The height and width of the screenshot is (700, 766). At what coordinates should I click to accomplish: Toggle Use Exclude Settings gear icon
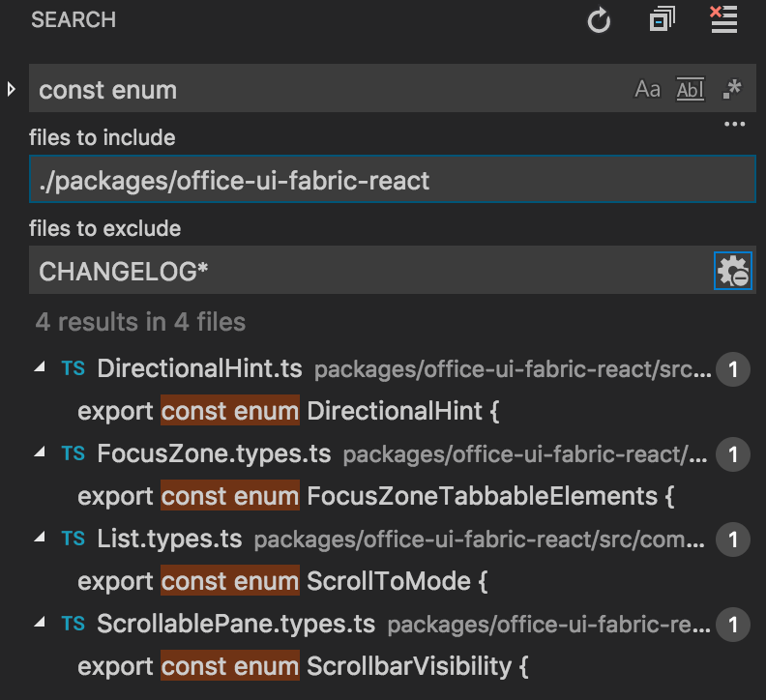(x=732, y=272)
